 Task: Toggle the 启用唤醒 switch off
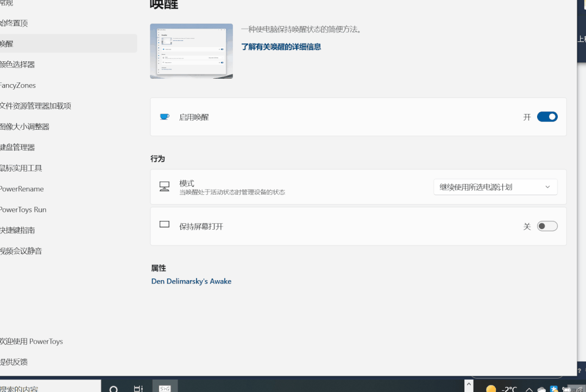(x=547, y=117)
